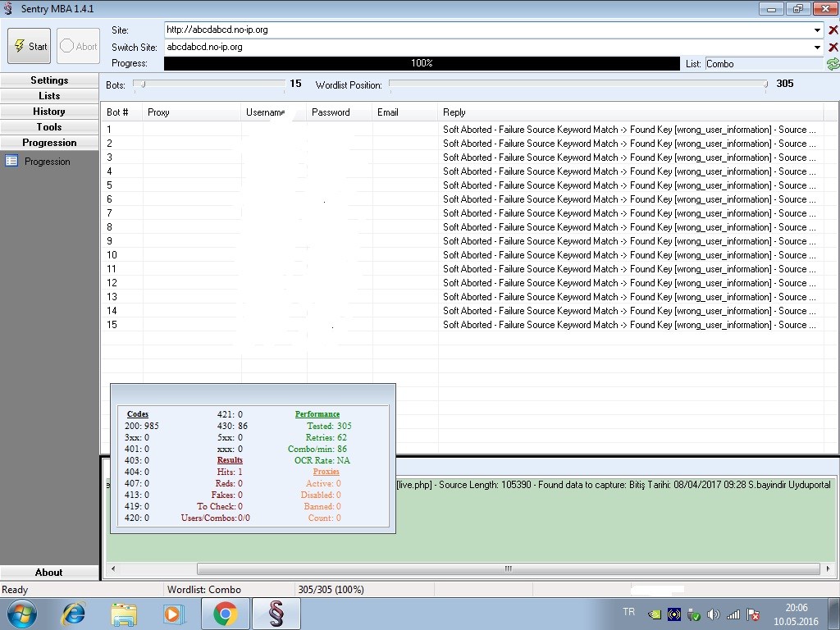
Task: Open the Switch Site dropdown list
Action: (817, 48)
